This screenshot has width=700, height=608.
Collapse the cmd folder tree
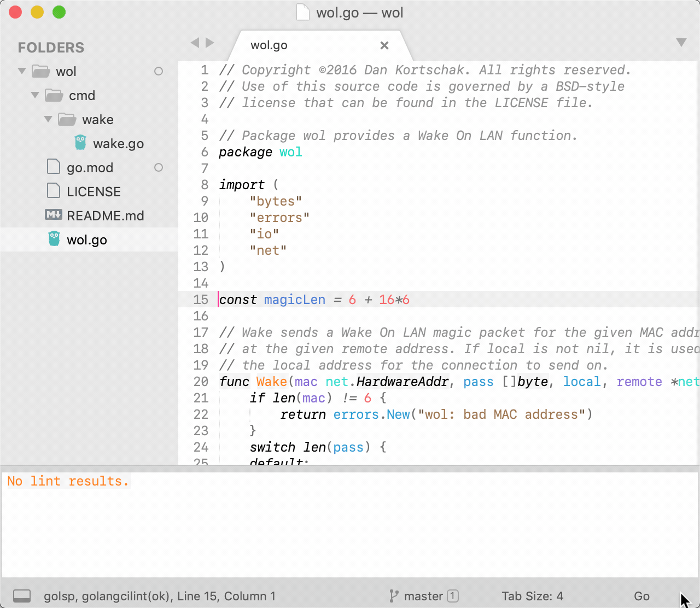pyautogui.click(x=34, y=95)
